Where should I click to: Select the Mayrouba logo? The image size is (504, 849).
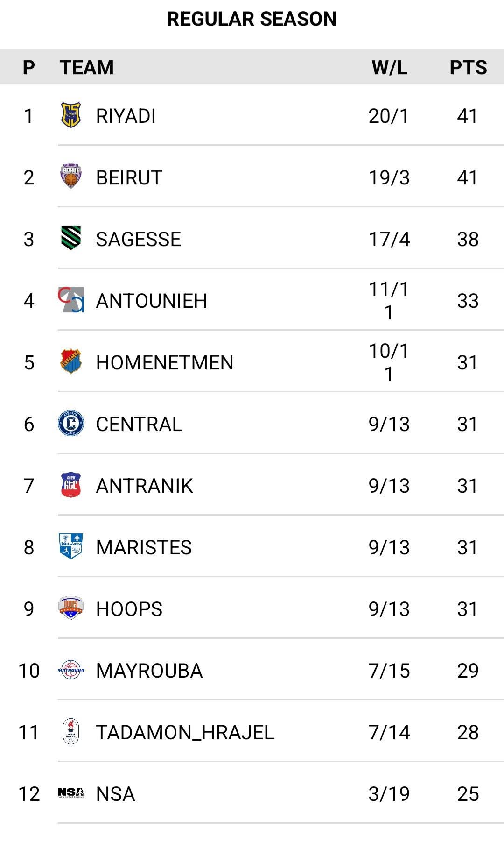pyautogui.click(x=71, y=670)
